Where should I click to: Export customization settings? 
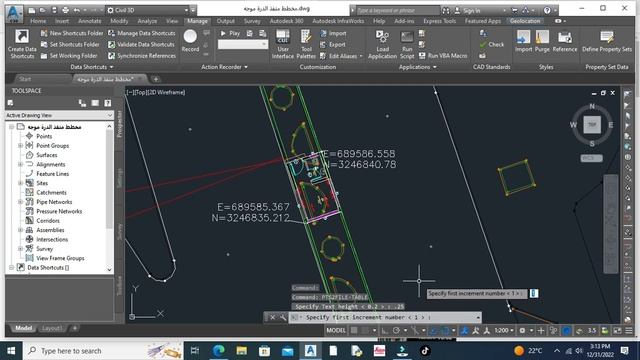(333, 44)
